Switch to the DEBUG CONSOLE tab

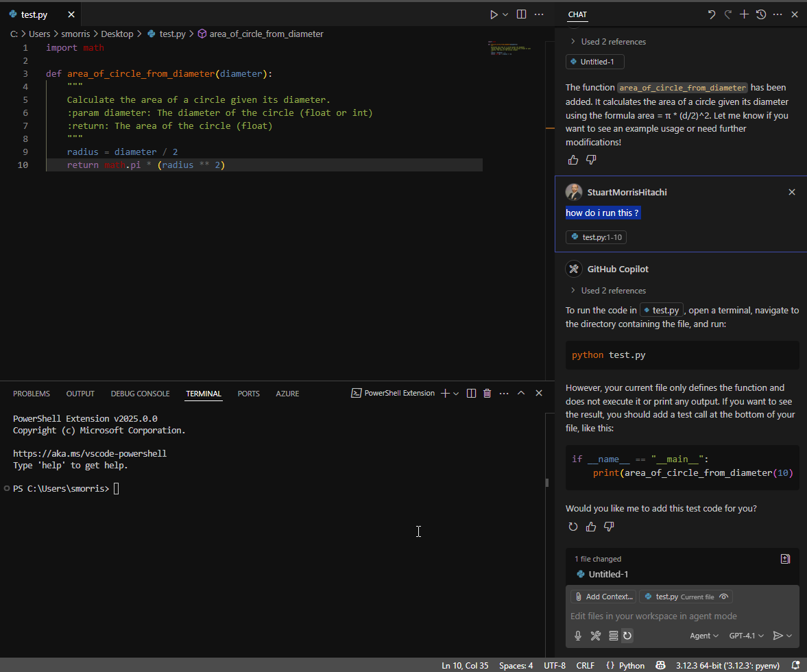pyautogui.click(x=140, y=394)
